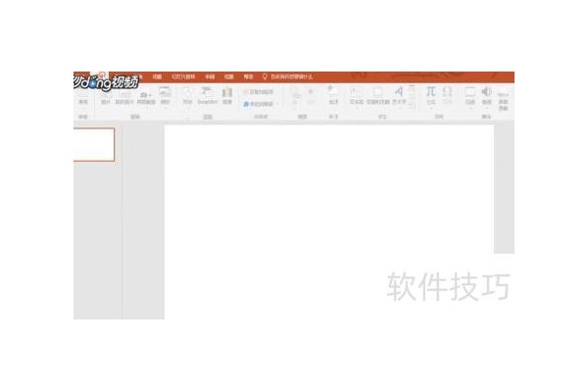588x392 pixels.
Task: Insert a chart
Action: point(227,96)
